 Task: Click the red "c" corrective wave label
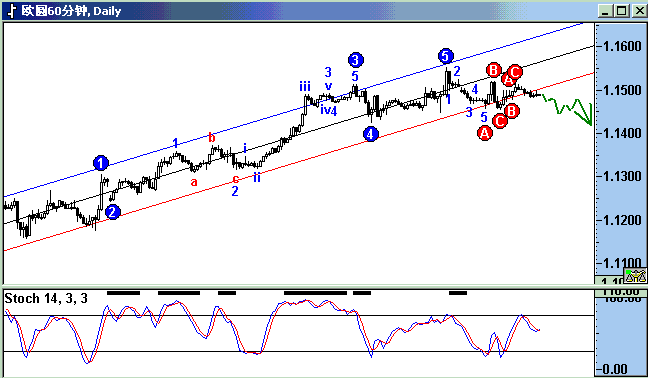tap(236, 179)
